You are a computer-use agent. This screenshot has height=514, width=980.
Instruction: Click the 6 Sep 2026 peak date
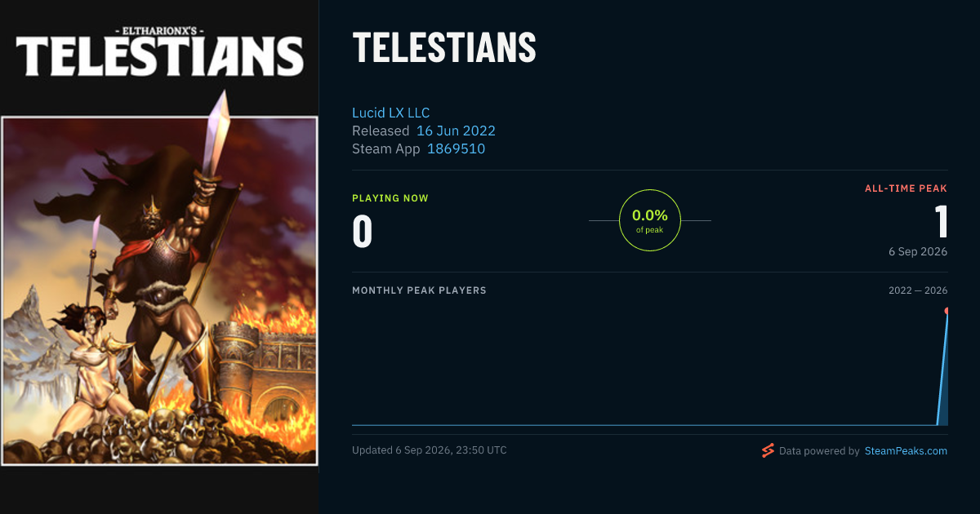coord(918,251)
